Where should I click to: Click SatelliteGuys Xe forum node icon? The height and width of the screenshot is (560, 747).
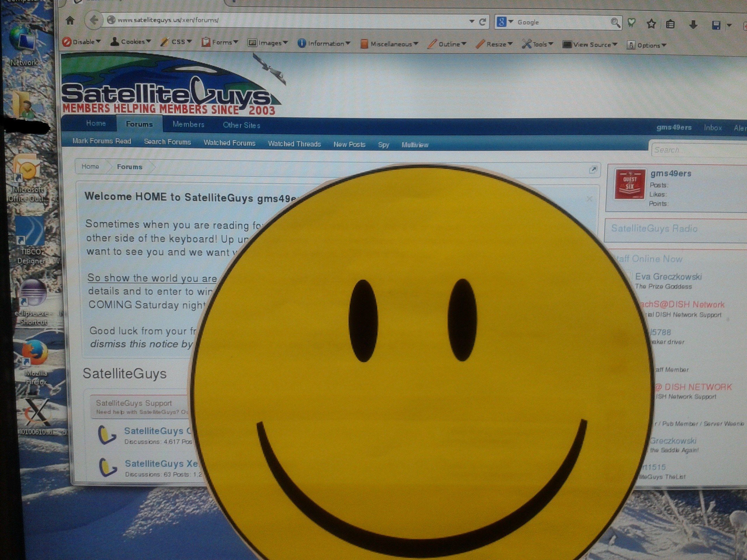pyautogui.click(x=108, y=468)
